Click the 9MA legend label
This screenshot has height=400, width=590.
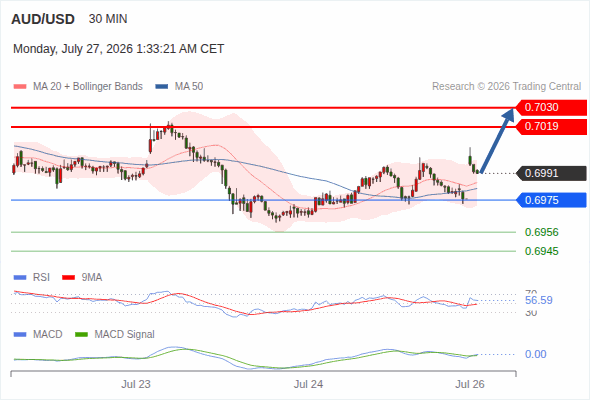pyautogui.click(x=92, y=278)
